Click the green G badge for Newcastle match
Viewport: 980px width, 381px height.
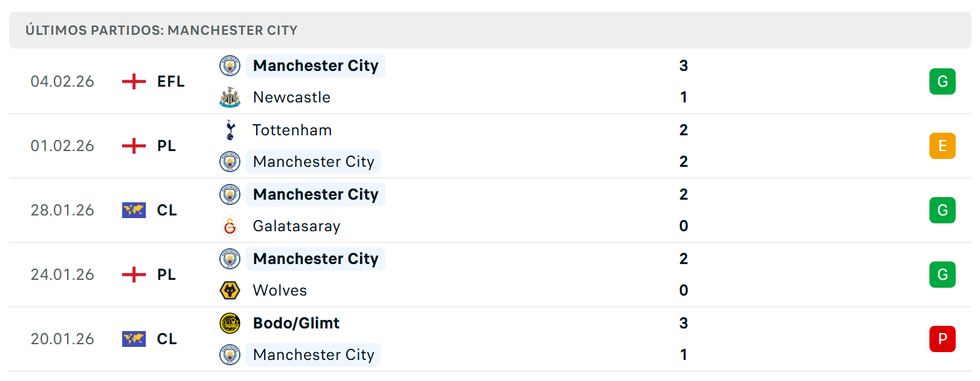coord(943,81)
